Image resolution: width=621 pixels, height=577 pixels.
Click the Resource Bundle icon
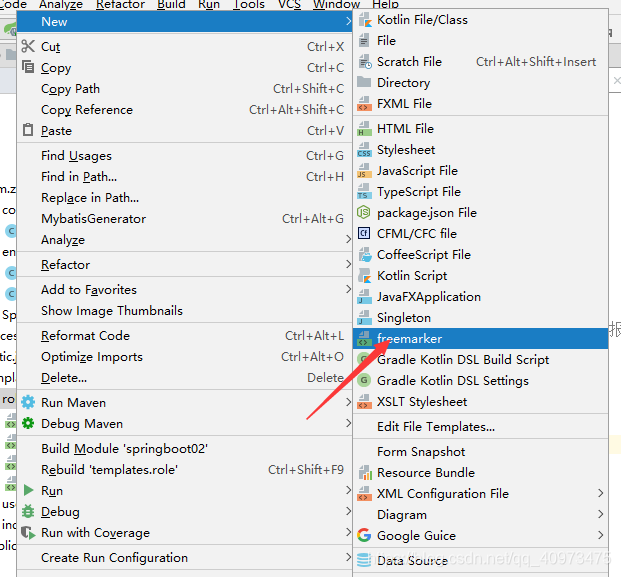pyautogui.click(x=364, y=473)
